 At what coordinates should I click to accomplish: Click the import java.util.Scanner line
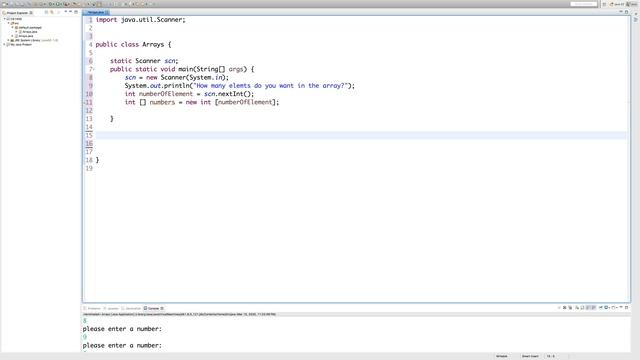pyautogui.click(x=140, y=20)
